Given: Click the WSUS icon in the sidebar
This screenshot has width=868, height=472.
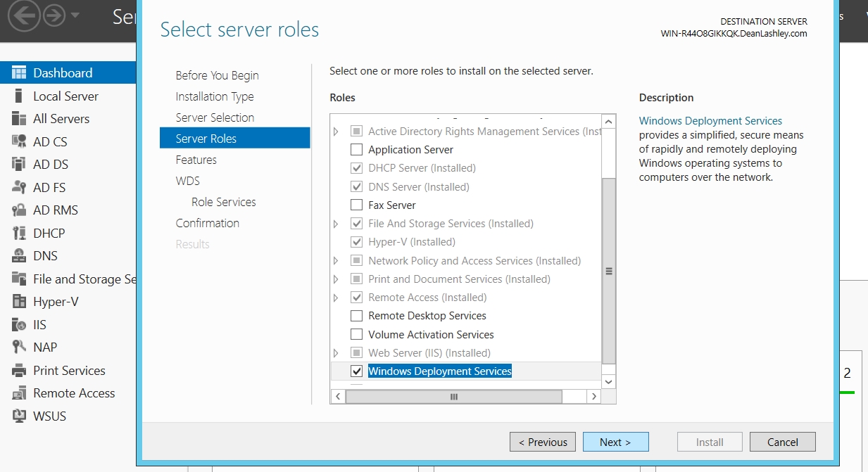Looking at the screenshot, I should click(x=19, y=416).
